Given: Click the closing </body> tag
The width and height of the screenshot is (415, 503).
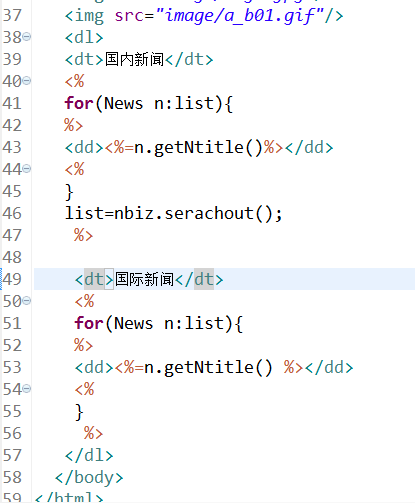Looking at the screenshot, I should pyautogui.click(x=89, y=478).
